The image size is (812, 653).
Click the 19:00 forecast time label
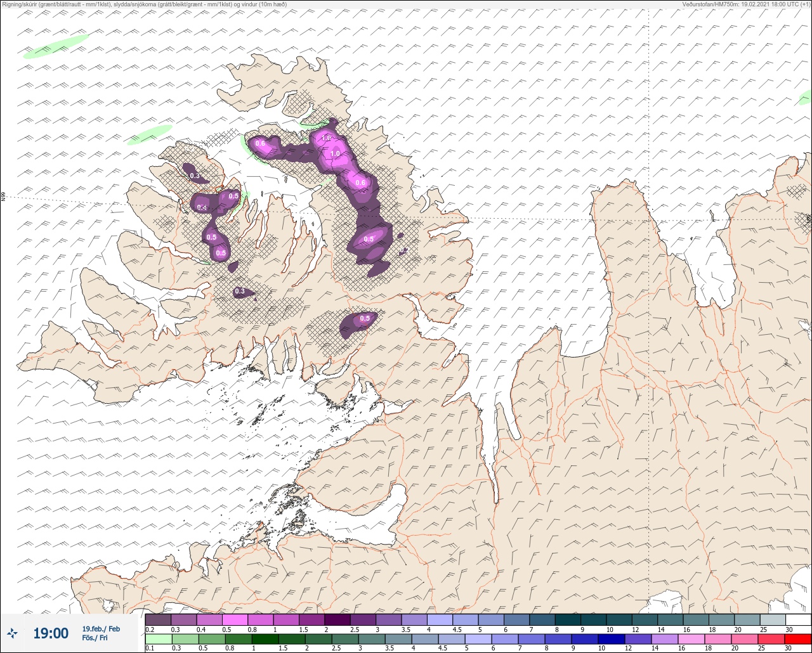(51, 633)
